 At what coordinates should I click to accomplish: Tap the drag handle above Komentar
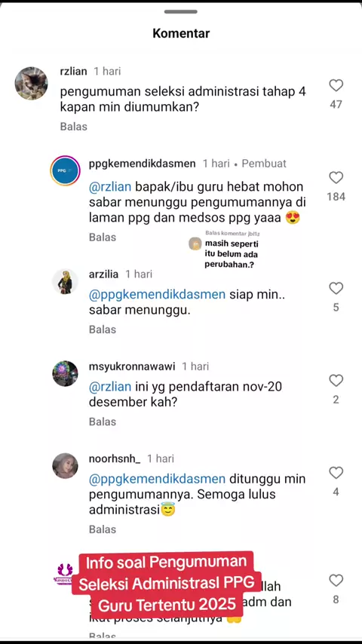tap(181, 11)
